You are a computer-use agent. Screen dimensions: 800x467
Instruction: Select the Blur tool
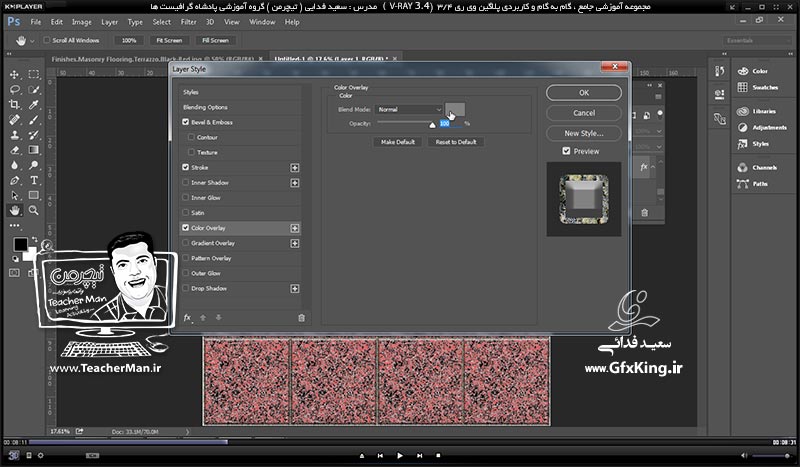[x=14, y=165]
